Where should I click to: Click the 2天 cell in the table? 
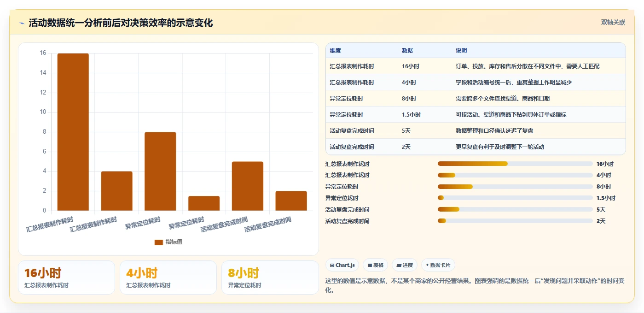pos(406,147)
